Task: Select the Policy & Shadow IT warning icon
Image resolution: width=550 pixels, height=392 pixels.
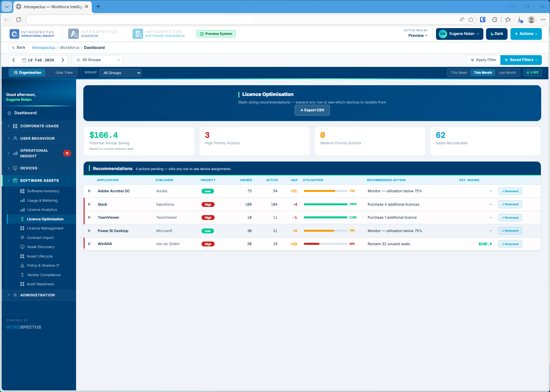Action: coord(22,265)
